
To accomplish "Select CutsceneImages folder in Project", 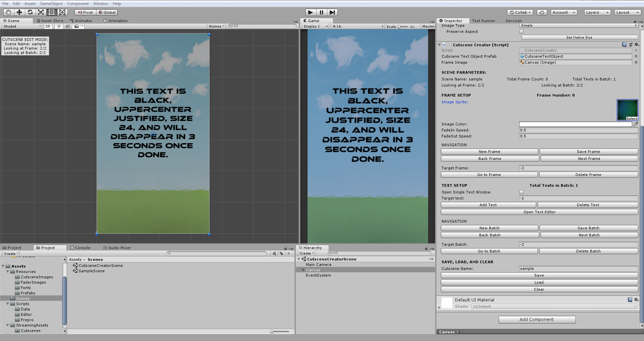I will 34,277.
